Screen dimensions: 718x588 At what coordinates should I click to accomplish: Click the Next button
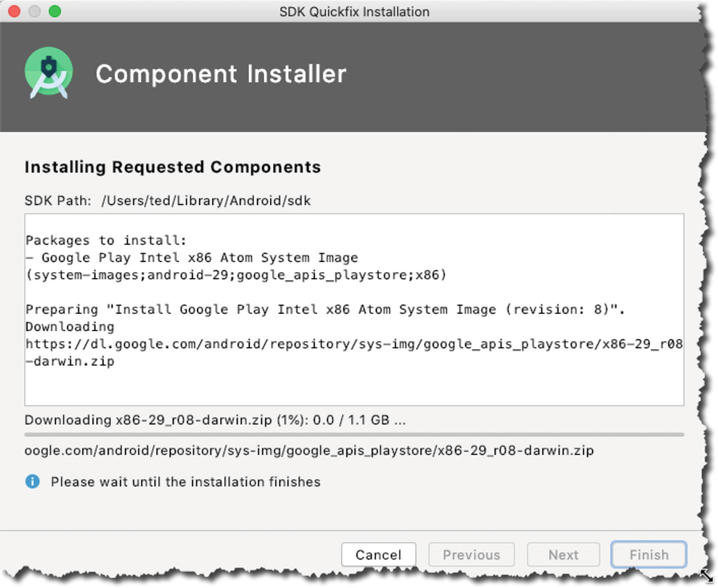(x=563, y=554)
